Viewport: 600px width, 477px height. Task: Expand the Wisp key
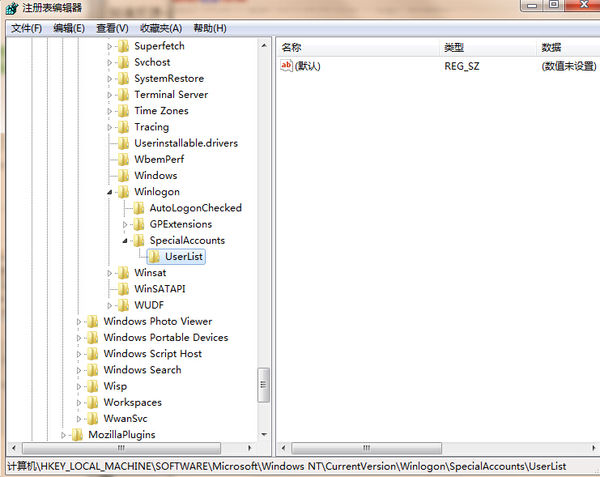coord(79,386)
